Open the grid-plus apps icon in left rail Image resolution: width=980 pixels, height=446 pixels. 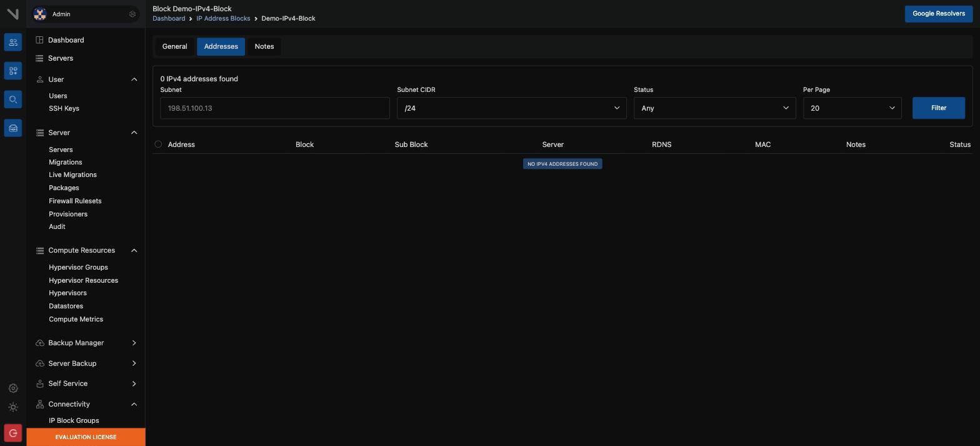tap(13, 71)
